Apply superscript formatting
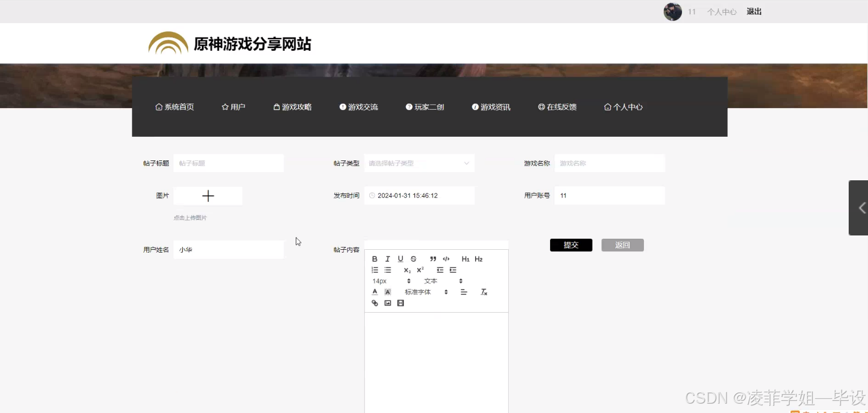 pos(420,270)
